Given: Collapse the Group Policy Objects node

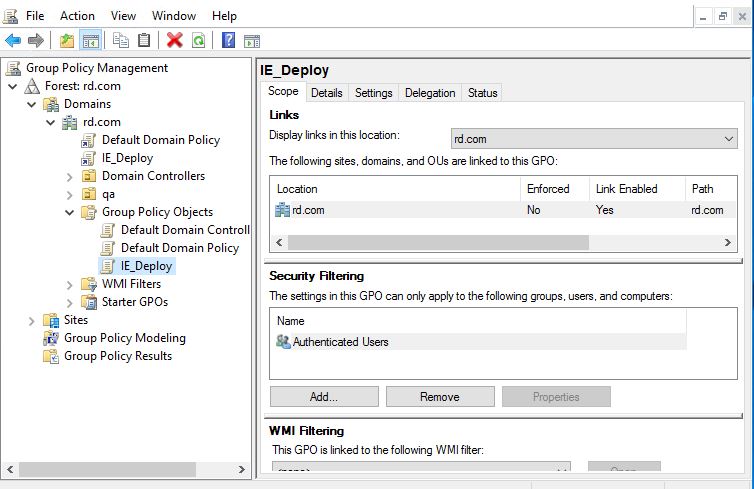Looking at the screenshot, I should click(69, 212).
